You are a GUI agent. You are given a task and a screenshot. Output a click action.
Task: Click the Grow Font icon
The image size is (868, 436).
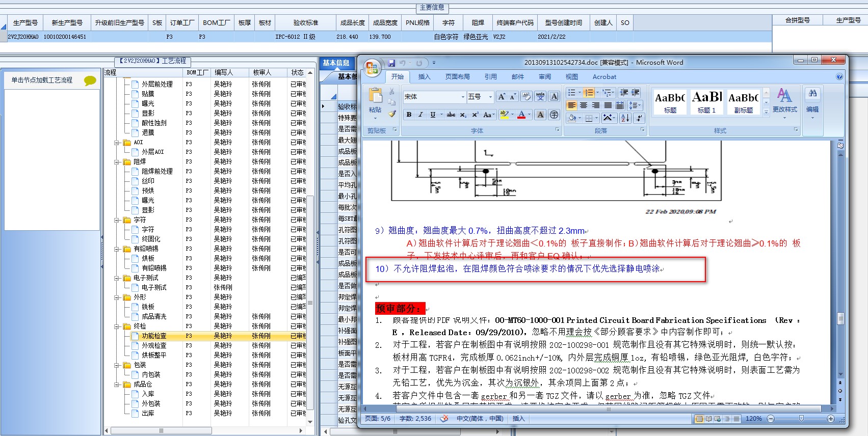(502, 96)
